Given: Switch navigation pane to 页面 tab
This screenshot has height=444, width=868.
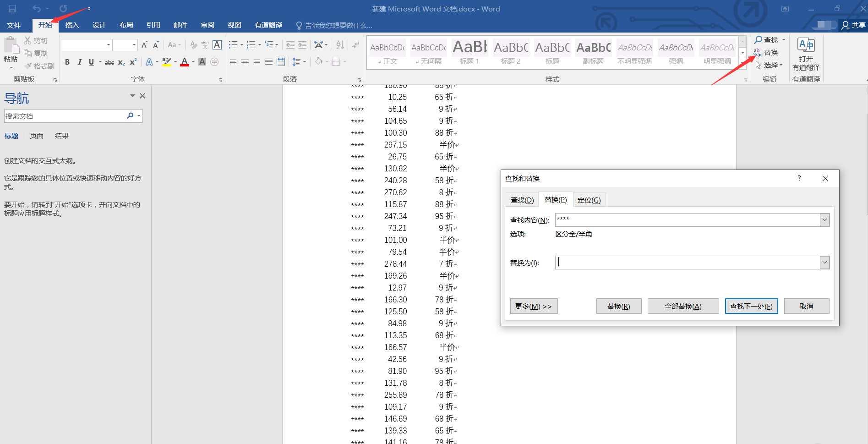Looking at the screenshot, I should (x=37, y=136).
